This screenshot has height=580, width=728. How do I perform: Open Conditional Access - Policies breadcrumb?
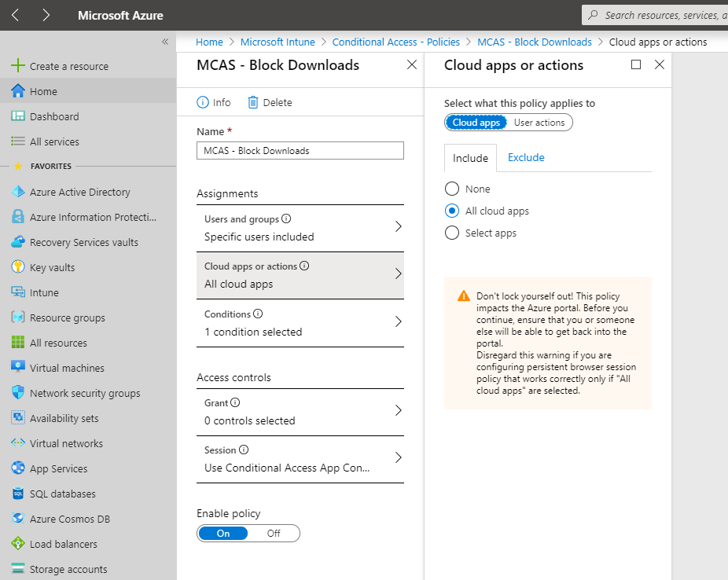pos(395,42)
